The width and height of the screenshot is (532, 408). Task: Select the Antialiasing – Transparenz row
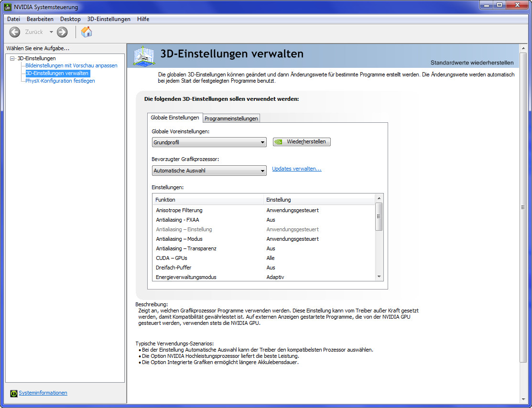click(x=264, y=248)
